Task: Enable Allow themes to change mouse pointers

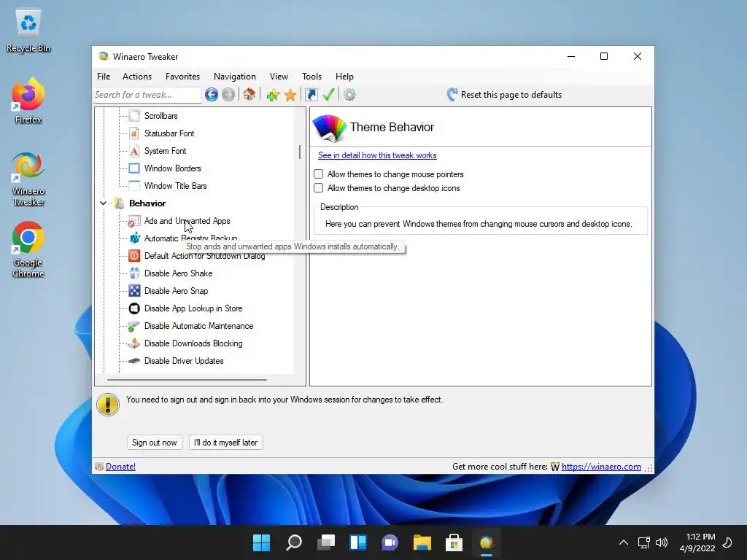Action: tap(318, 174)
